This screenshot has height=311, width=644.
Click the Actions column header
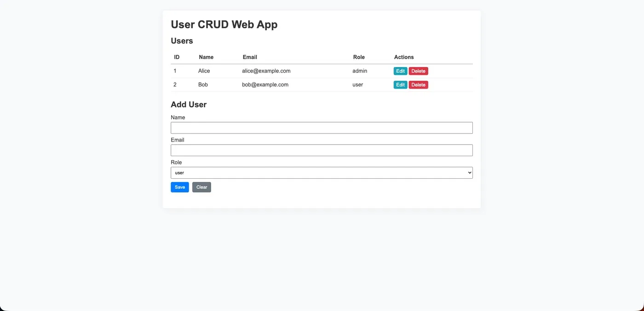[404, 57]
